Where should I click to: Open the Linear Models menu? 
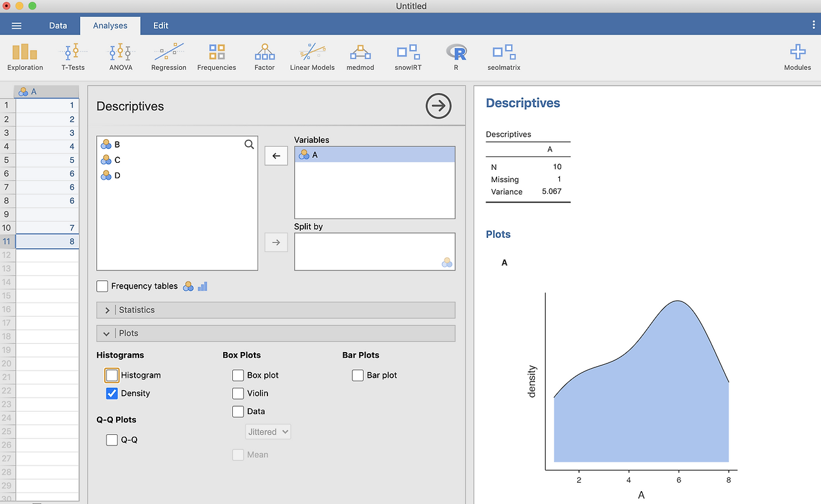(x=312, y=57)
